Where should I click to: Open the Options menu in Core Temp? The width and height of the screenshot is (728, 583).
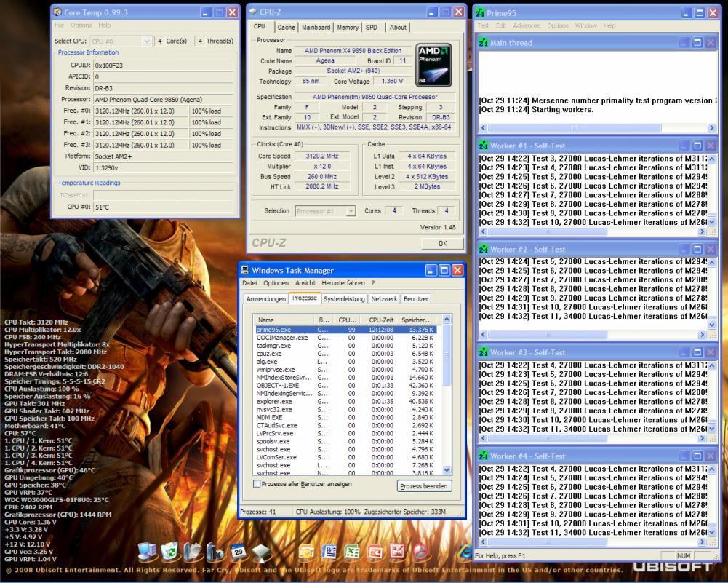point(81,25)
